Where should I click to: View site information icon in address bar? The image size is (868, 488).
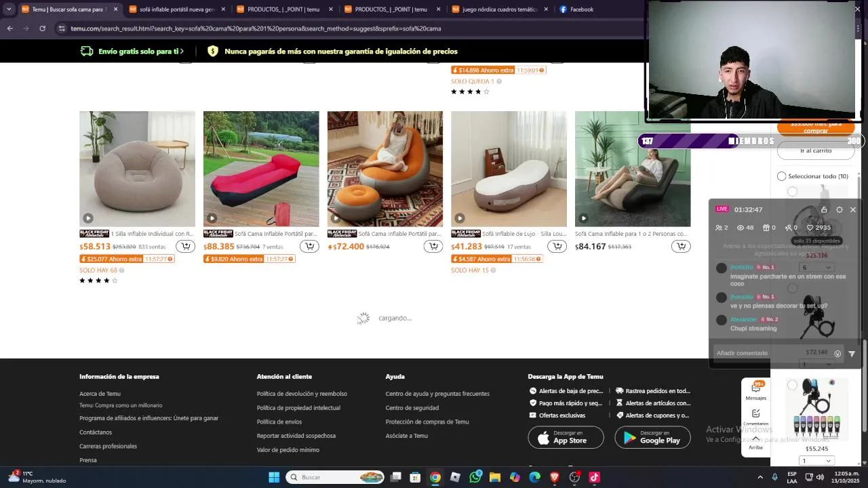[x=62, y=28]
